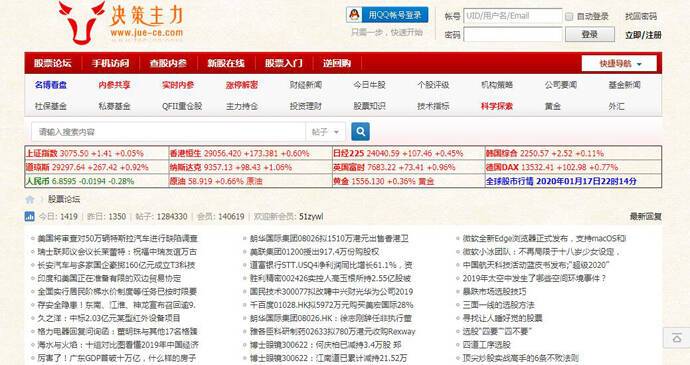Open the 股票入门 nav tab
Viewport: 690px width, 365px height.
coord(283,63)
